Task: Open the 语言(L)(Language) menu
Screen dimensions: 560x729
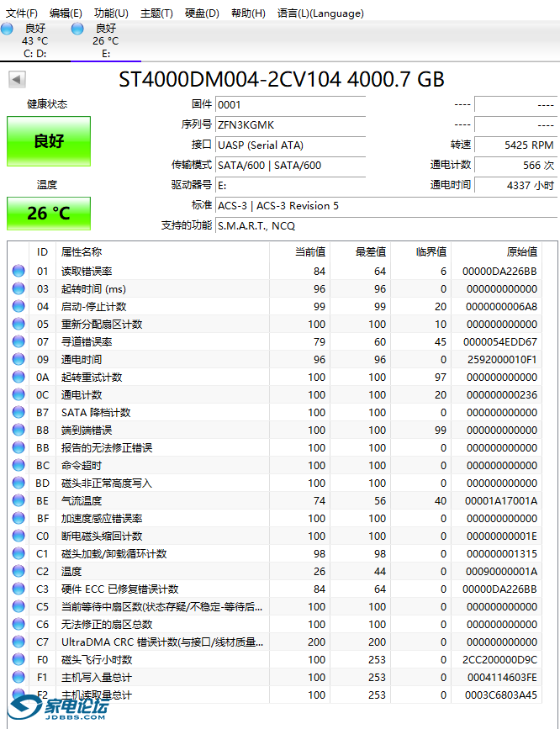Action: click(x=320, y=13)
